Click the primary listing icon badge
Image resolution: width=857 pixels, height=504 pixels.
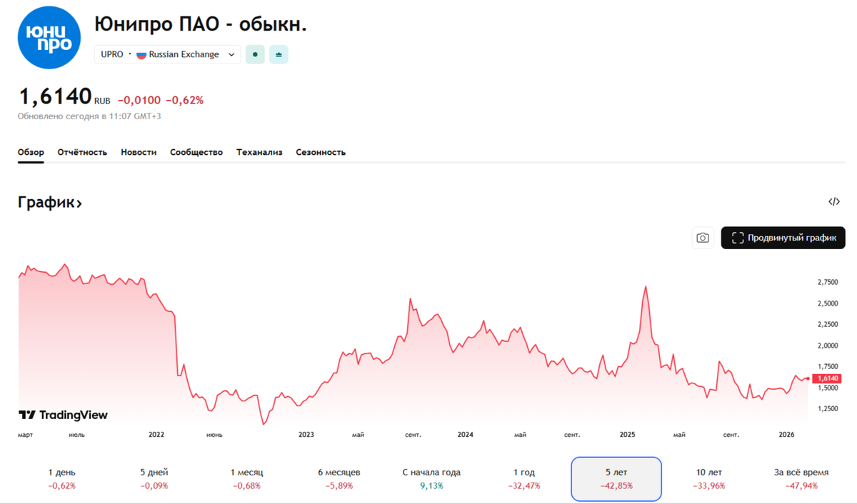(x=279, y=54)
